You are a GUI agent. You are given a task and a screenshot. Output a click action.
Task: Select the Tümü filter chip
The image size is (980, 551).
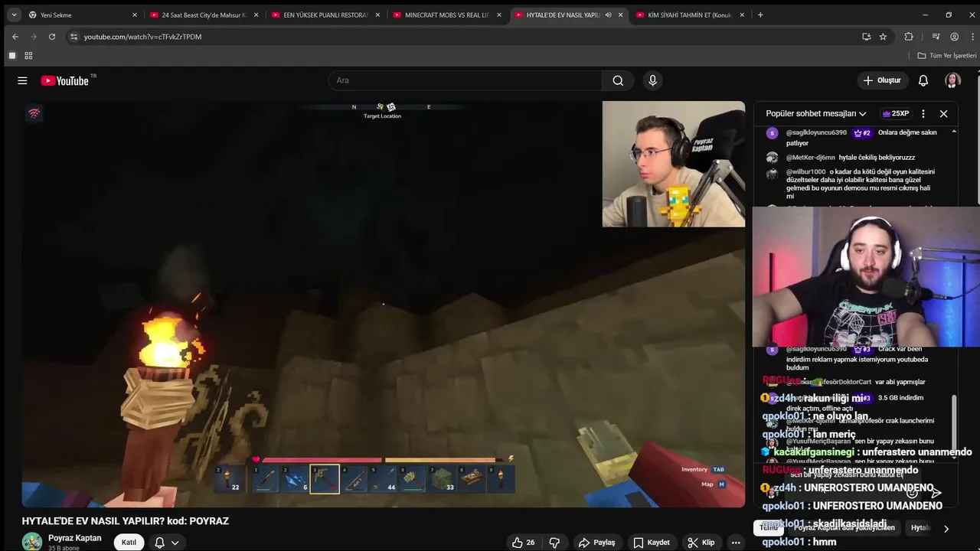pyautogui.click(x=769, y=528)
